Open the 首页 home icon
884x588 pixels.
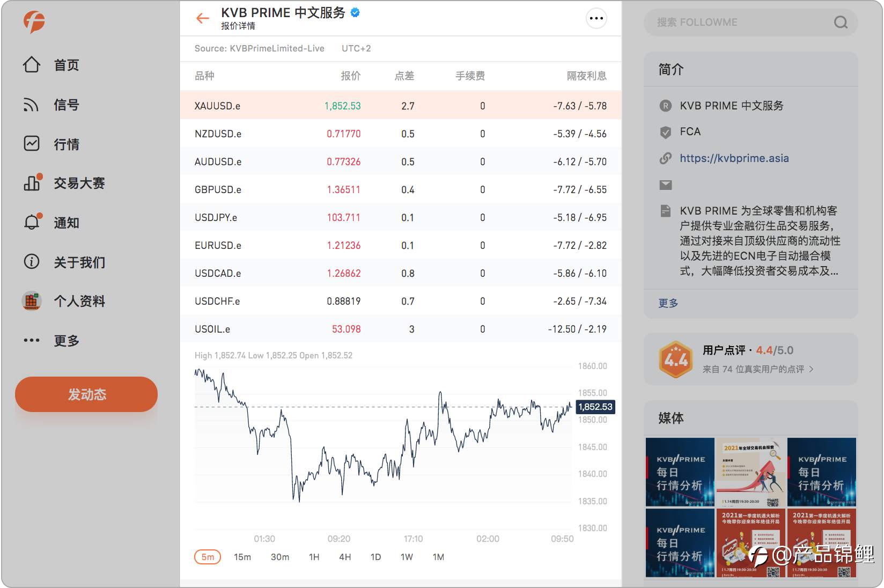(32, 65)
